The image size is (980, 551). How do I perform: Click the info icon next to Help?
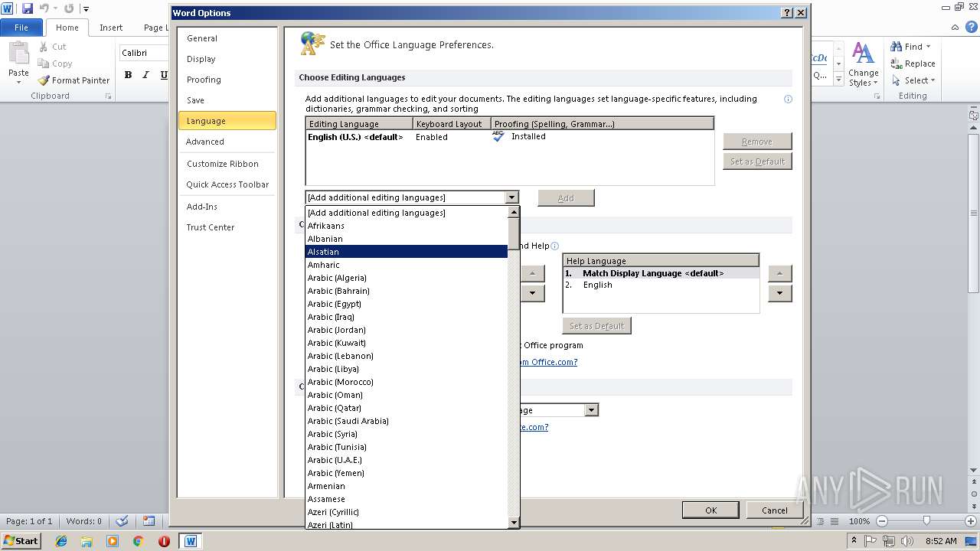[555, 246]
